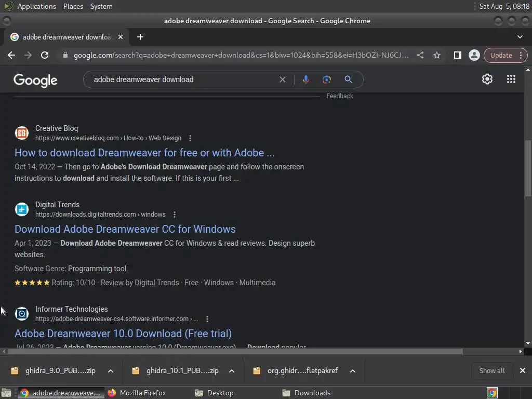Go back to the previous page
Screen dimensions: 532x399
[x=11, y=55]
